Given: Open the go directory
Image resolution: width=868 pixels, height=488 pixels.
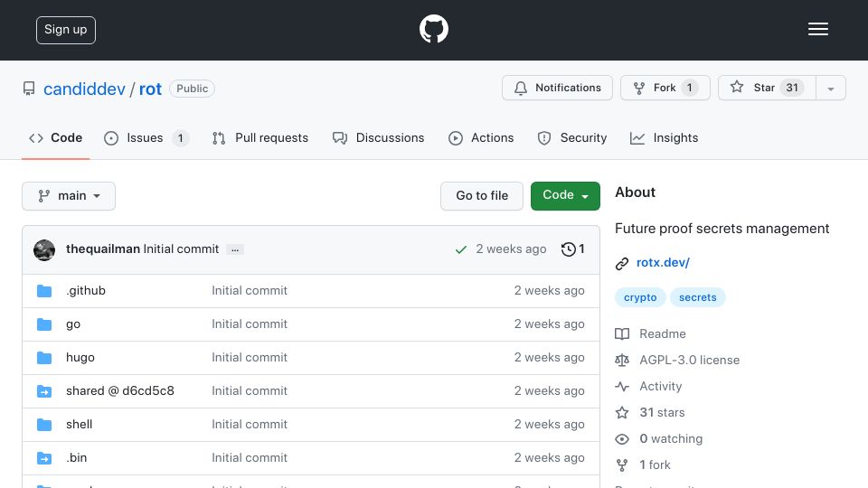Looking at the screenshot, I should pos(73,324).
